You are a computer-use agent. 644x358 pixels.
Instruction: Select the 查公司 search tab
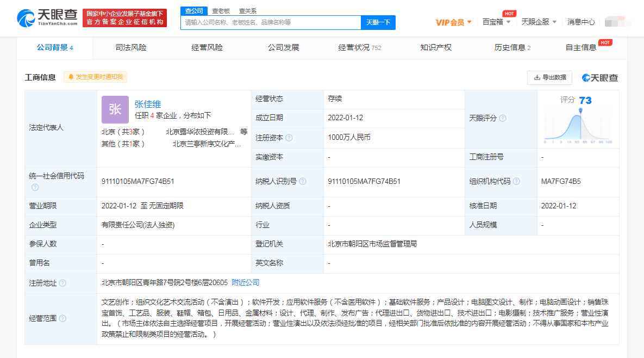[x=194, y=11]
